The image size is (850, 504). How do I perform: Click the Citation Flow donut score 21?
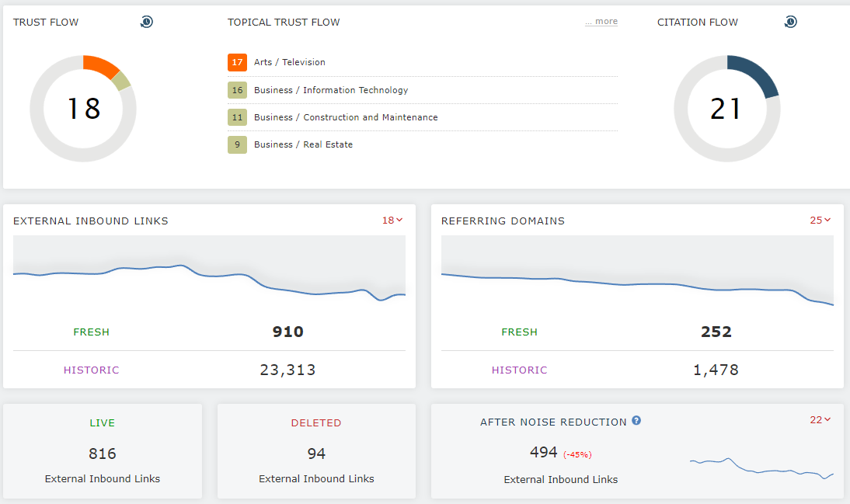pyautogui.click(x=726, y=109)
